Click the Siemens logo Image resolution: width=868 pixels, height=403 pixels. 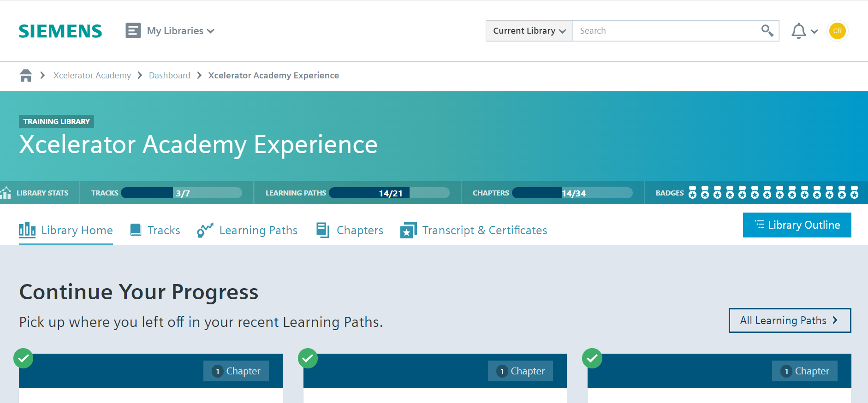pos(60,31)
